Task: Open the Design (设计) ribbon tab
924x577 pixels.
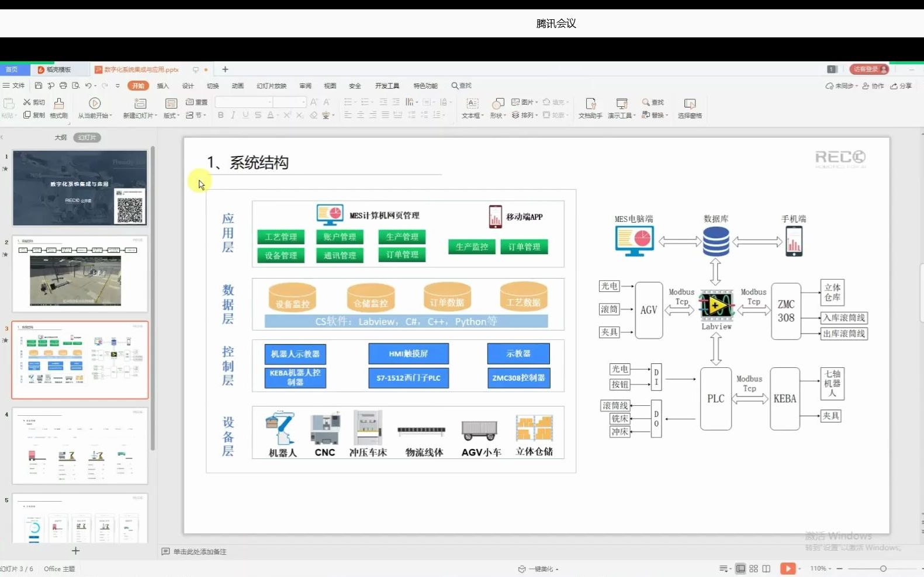Action: coord(188,86)
